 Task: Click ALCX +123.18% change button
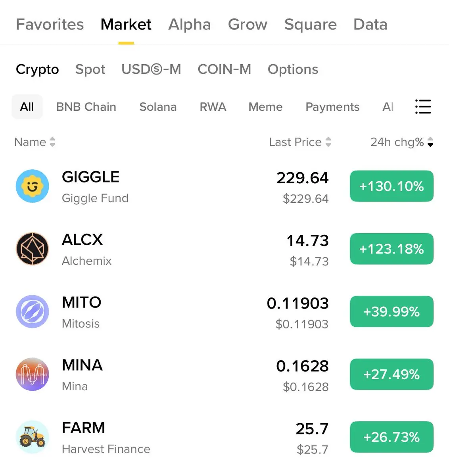[x=391, y=249]
